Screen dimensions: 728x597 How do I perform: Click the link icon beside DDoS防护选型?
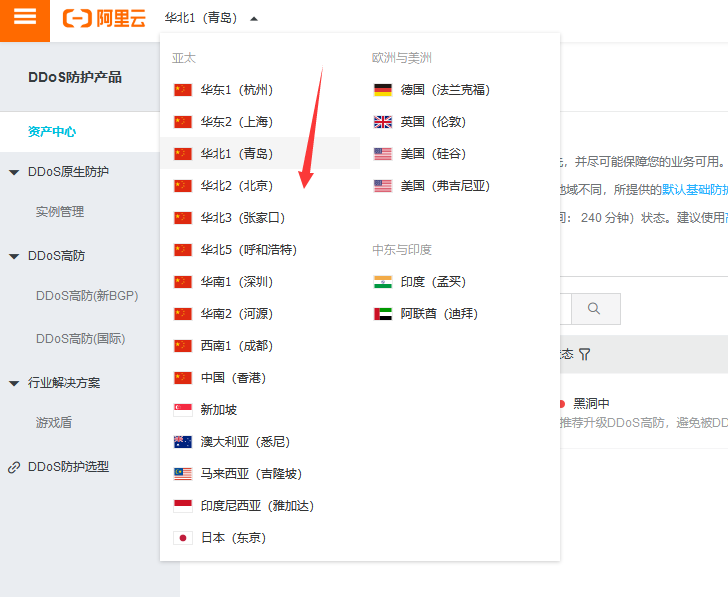click(x=14, y=467)
